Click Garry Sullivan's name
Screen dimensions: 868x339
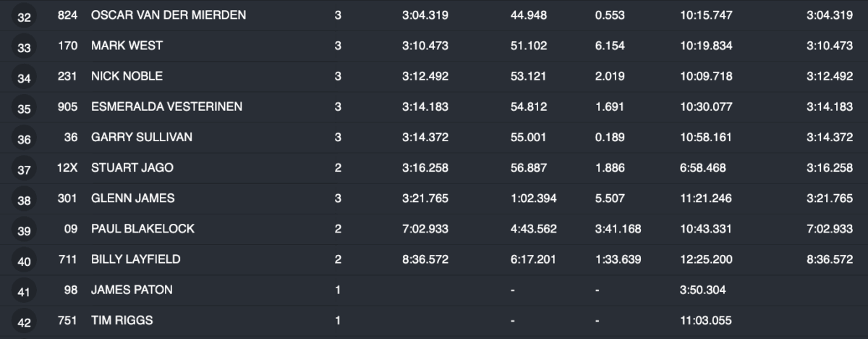coord(142,137)
